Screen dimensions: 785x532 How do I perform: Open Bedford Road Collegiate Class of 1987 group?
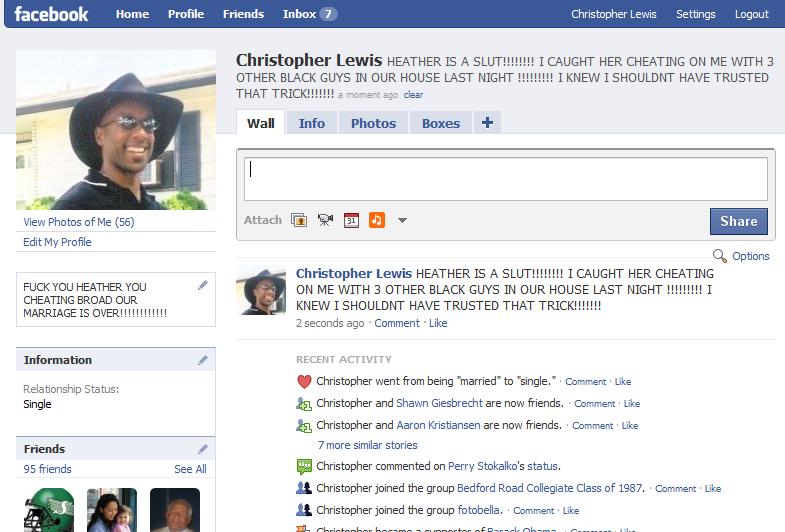tap(550, 488)
